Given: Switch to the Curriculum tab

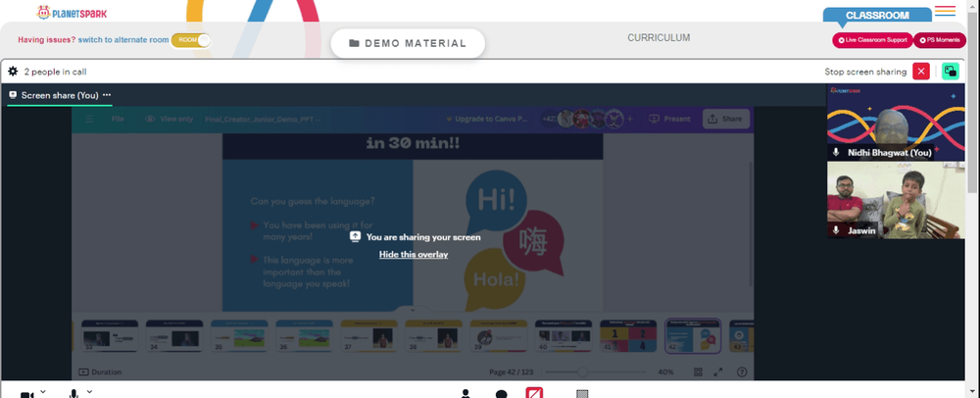Looking at the screenshot, I should point(659,38).
